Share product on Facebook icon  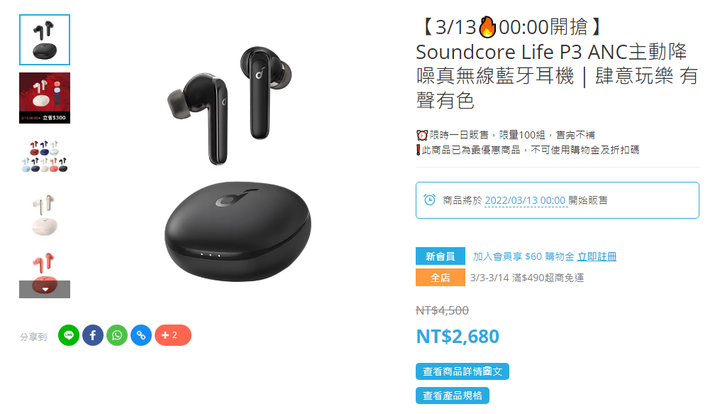(x=93, y=335)
